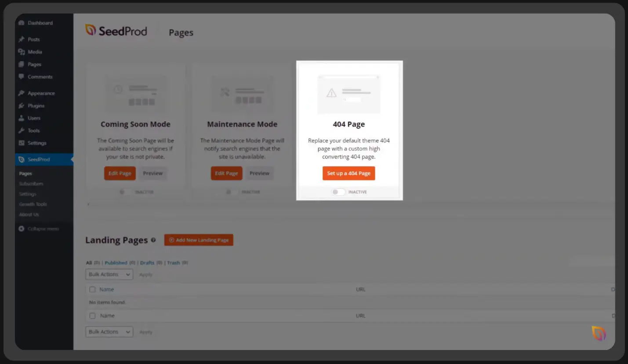Click the SeedProd leaf icon in sidebar
628x364 pixels.
(21, 159)
